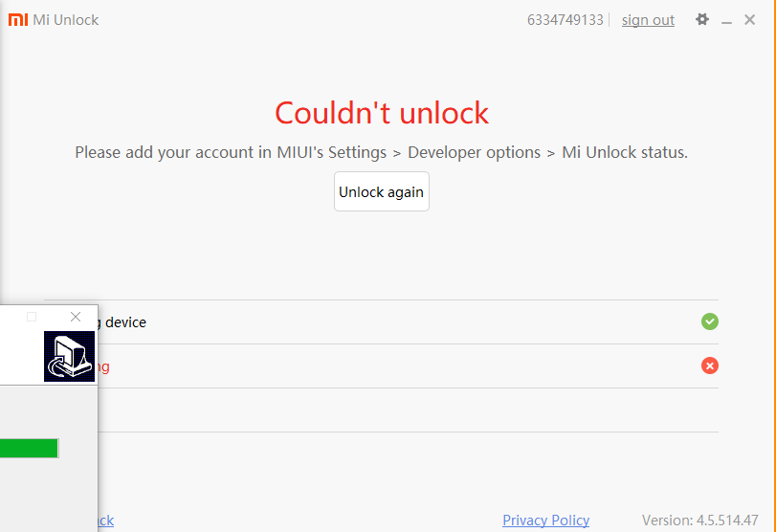Click the partially hidden bottom-left link

click(104, 520)
